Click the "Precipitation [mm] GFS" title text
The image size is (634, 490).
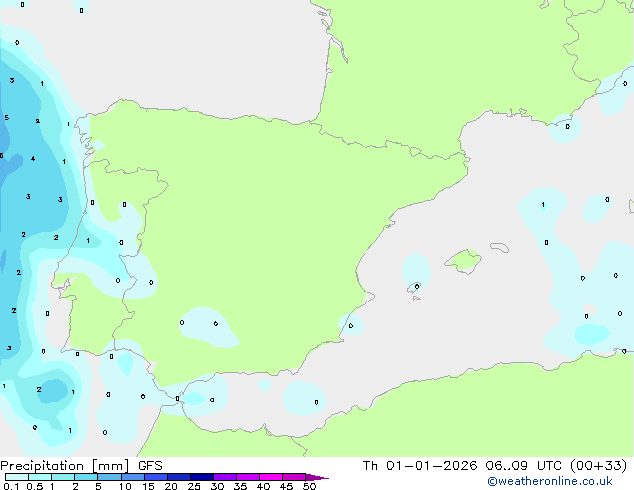pyautogui.click(x=81, y=466)
